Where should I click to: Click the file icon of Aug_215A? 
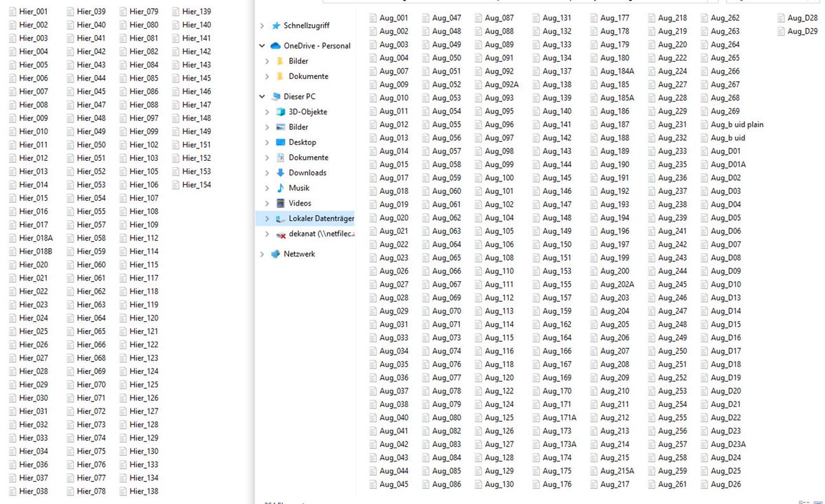pyautogui.click(x=593, y=471)
